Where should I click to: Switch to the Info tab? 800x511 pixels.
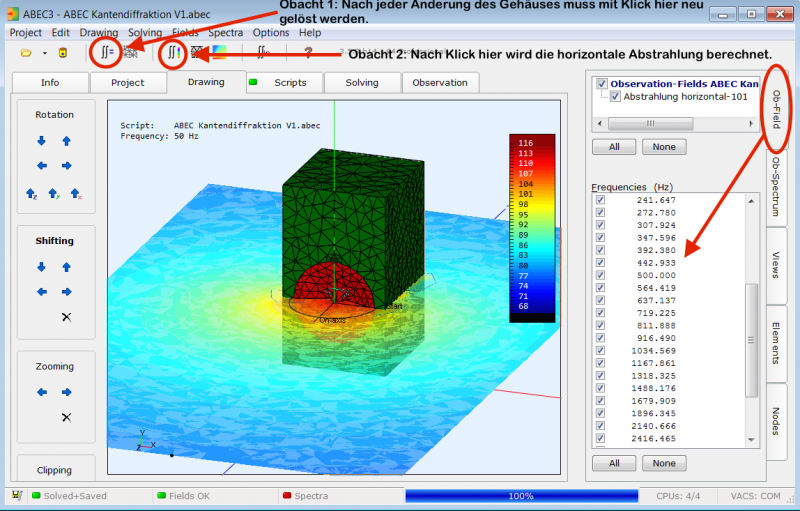click(x=50, y=83)
